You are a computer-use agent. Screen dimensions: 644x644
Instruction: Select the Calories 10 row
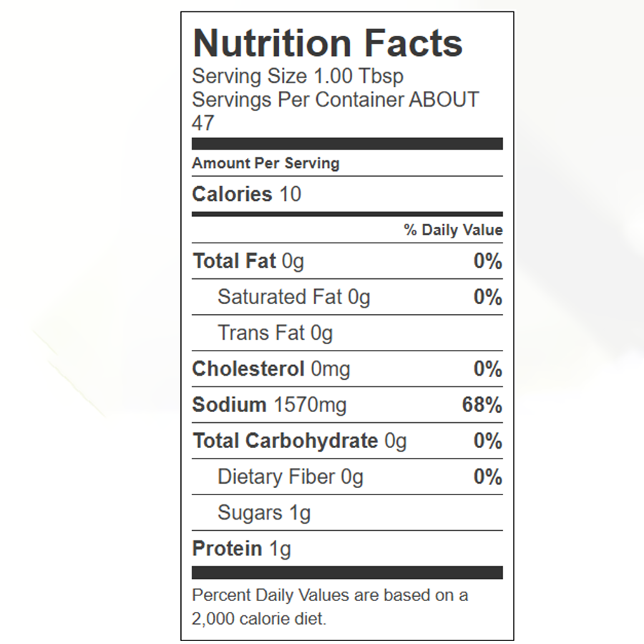tap(347, 194)
